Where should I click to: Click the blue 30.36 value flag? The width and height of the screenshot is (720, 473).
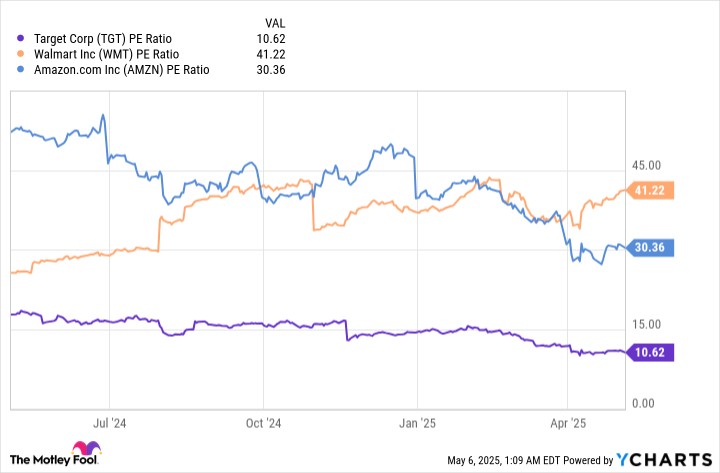click(x=651, y=248)
